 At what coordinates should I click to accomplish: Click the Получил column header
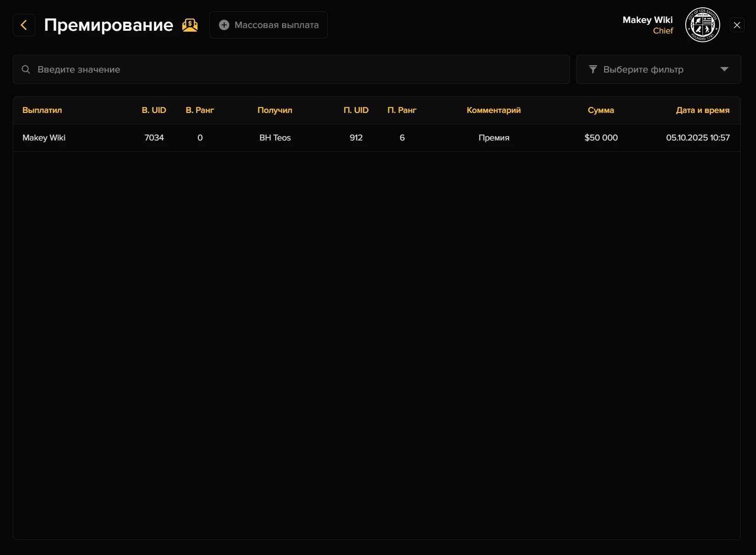pyautogui.click(x=275, y=110)
